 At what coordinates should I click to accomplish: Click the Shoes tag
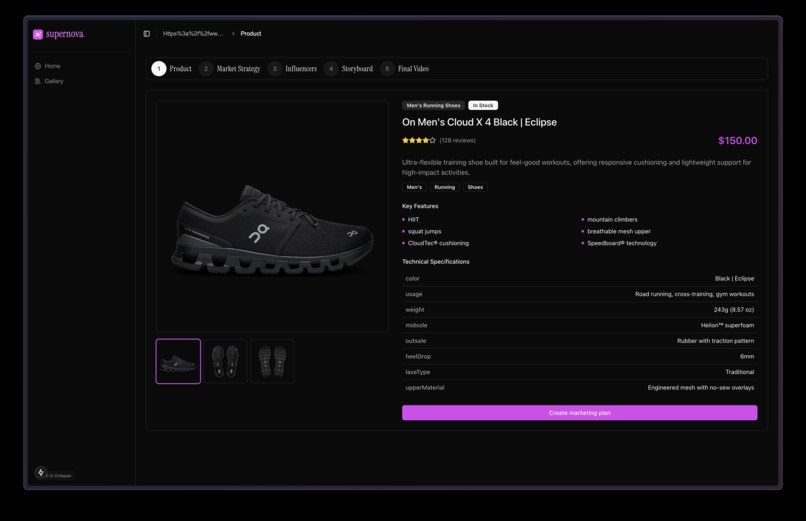coord(475,187)
